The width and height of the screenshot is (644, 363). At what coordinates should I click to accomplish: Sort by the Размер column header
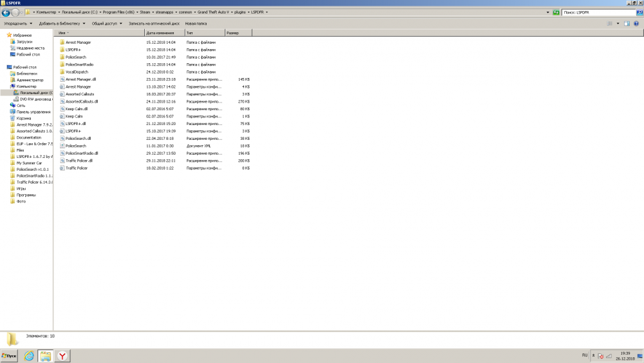(238, 33)
